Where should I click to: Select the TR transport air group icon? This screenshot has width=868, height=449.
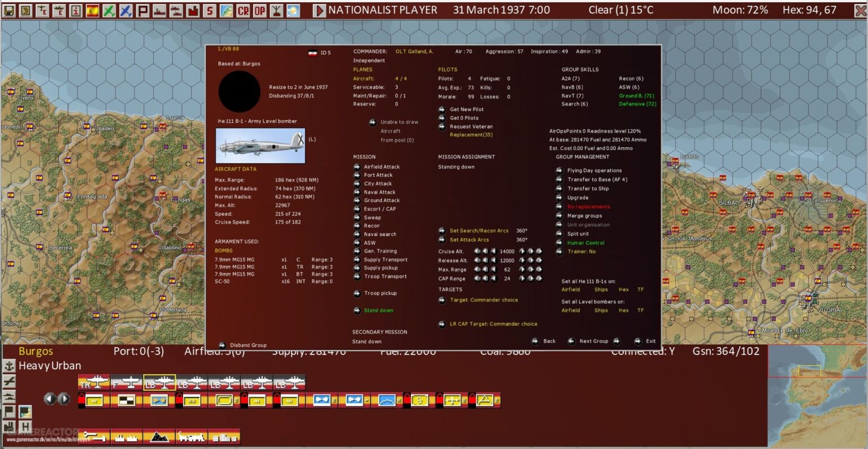94,383
